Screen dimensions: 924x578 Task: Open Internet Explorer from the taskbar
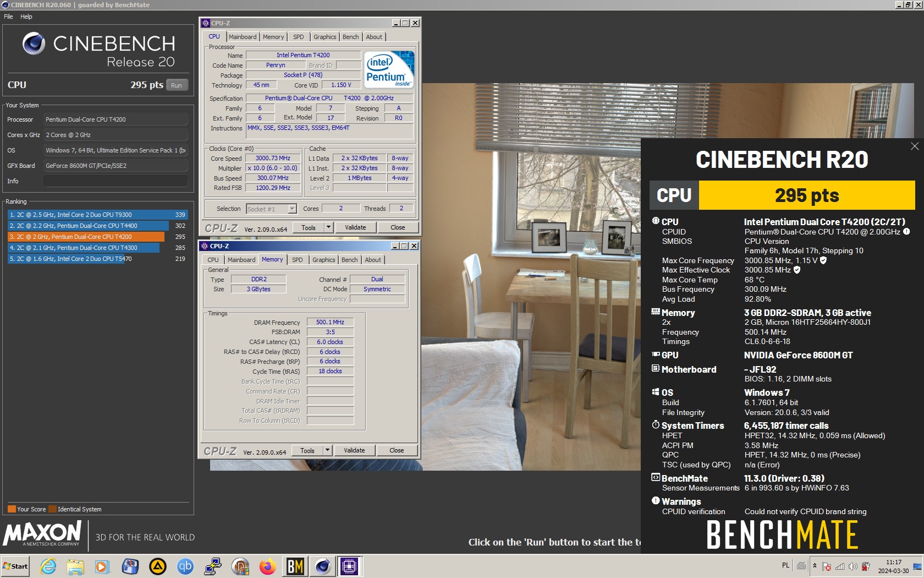(x=48, y=566)
